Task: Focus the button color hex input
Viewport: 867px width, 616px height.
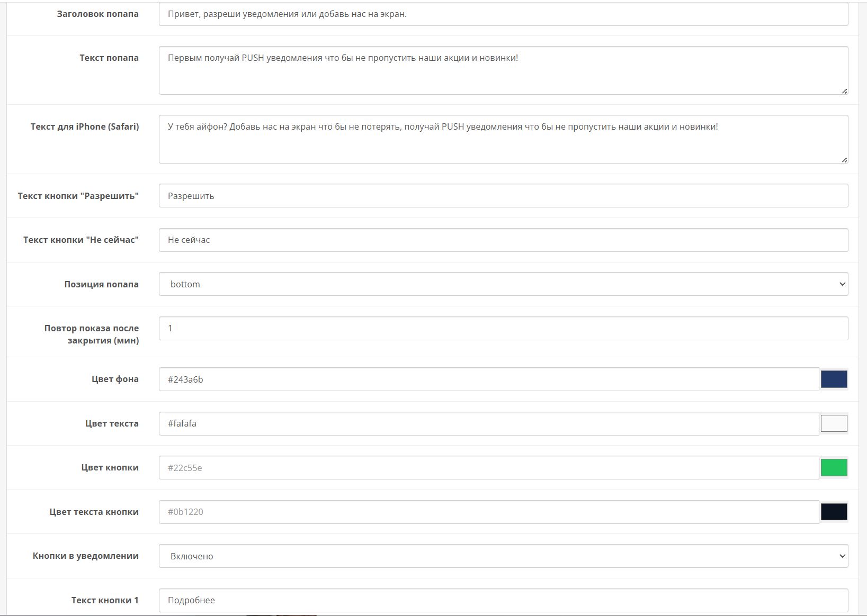Action: [488, 468]
